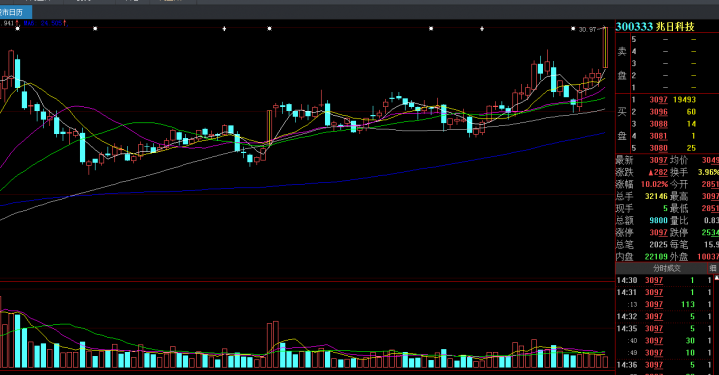Click buy level 3 price 3088
This screenshot has width=719, height=375.
[x=658, y=124]
